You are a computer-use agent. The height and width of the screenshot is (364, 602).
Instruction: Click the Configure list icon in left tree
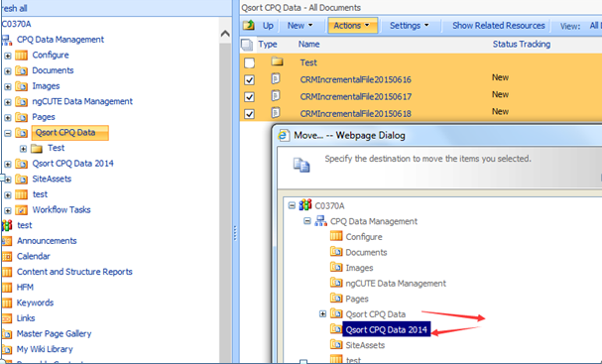click(21, 56)
